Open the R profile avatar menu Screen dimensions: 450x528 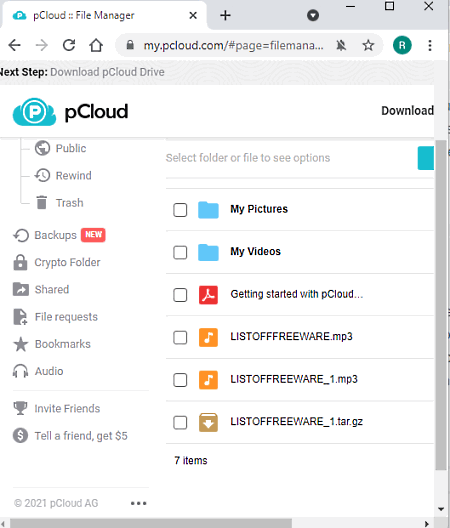[x=402, y=45]
